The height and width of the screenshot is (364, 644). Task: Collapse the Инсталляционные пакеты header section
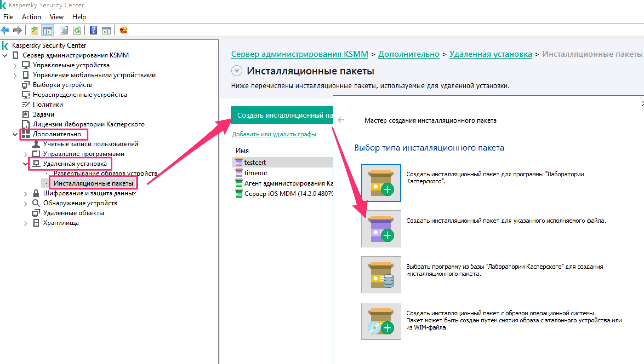click(236, 71)
